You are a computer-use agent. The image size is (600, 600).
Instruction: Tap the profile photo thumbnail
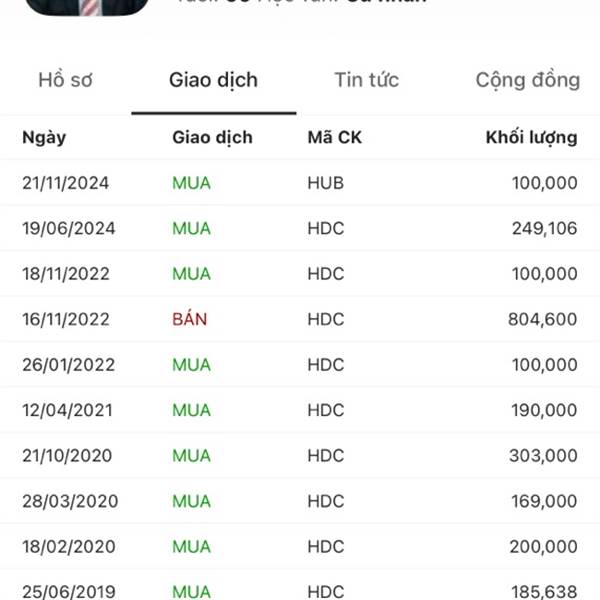click(87, 7)
